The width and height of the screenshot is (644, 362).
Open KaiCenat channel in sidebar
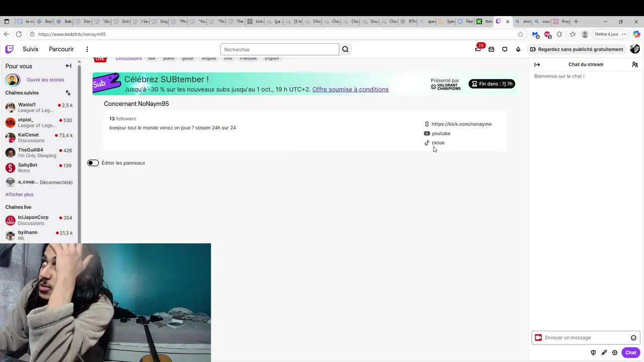(39, 138)
